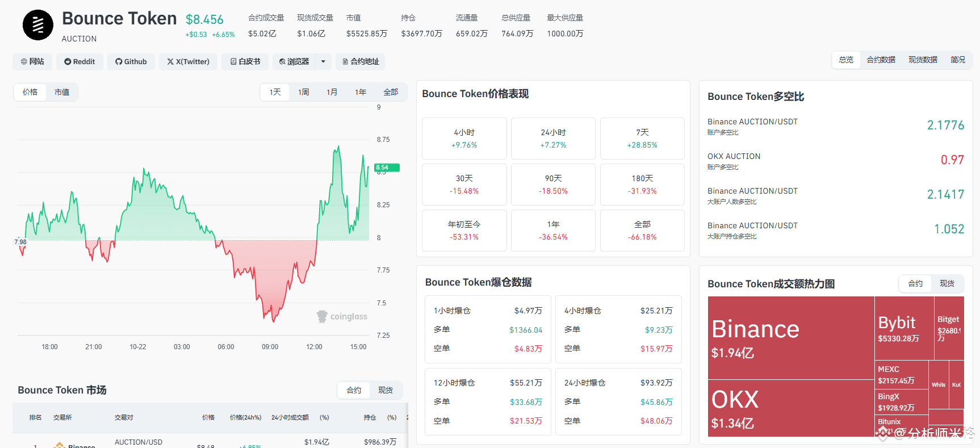Click the 全部 -66.18% performance card
The width and height of the screenshot is (980, 448).
pyautogui.click(x=642, y=231)
